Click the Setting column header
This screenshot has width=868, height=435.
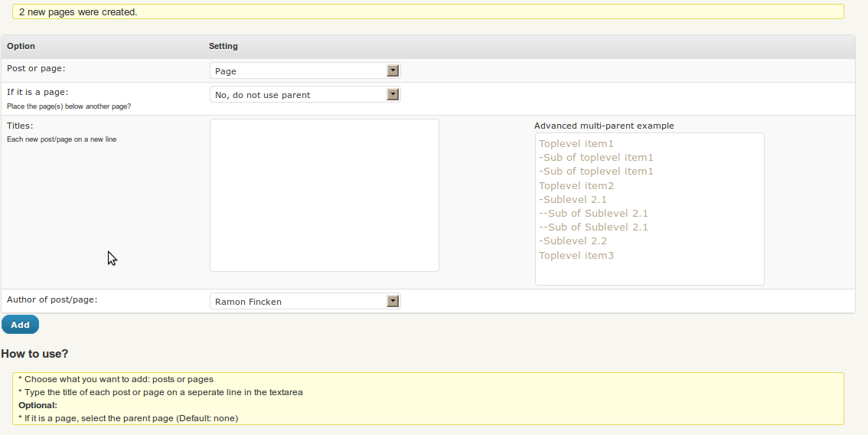[224, 46]
